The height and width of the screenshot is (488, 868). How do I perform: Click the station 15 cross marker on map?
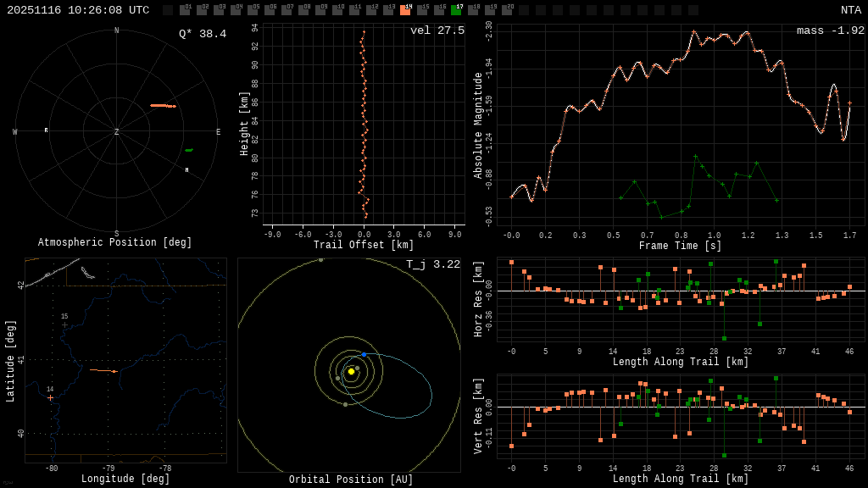[x=64, y=324]
